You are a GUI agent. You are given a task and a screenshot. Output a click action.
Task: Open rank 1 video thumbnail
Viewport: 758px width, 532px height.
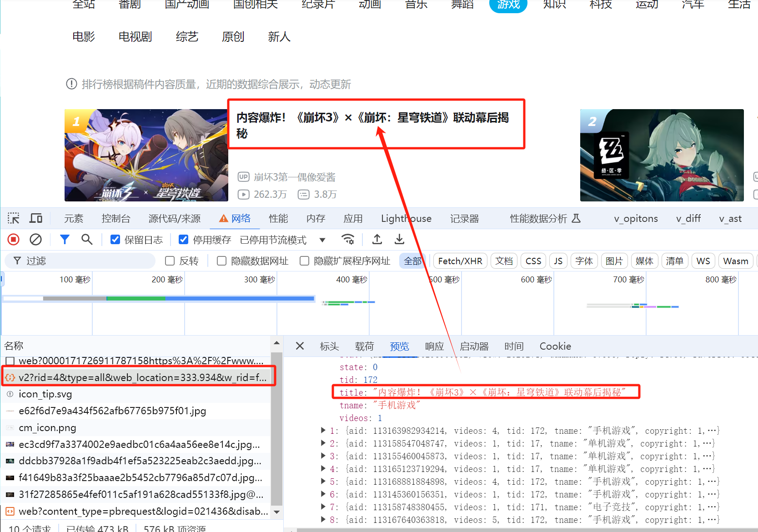[146, 155]
